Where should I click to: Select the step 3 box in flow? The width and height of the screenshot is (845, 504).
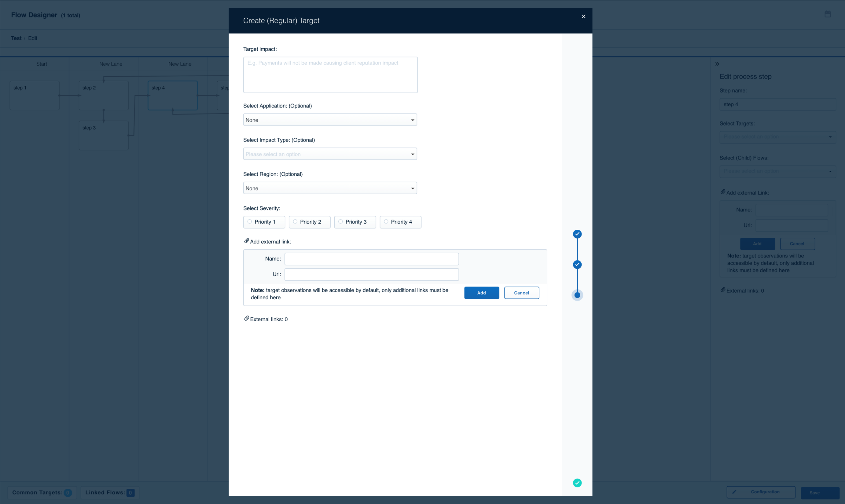pyautogui.click(x=104, y=136)
